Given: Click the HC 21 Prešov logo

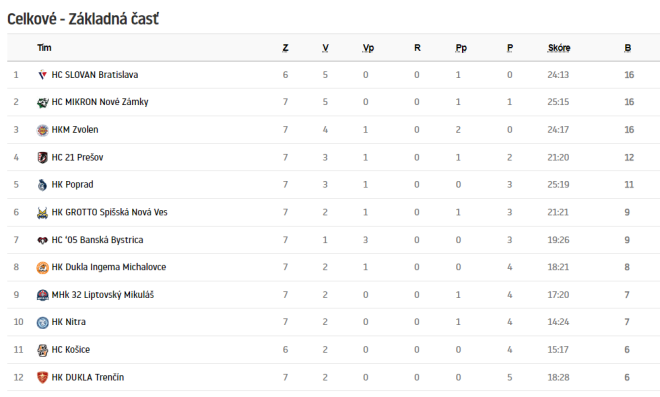Looking at the screenshot, I should pyautogui.click(x=42, y=157).
